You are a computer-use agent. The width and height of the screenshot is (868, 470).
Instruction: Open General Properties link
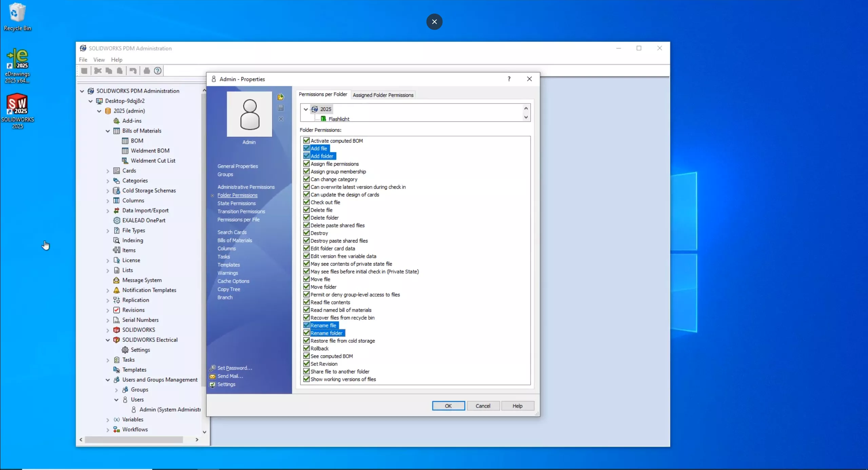point(237,166)
